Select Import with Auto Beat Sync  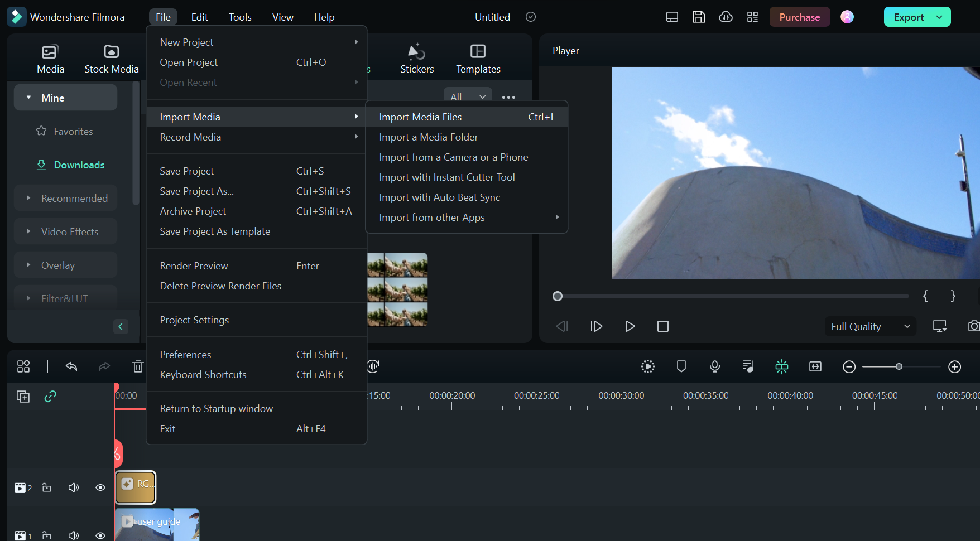click(439, 197)
